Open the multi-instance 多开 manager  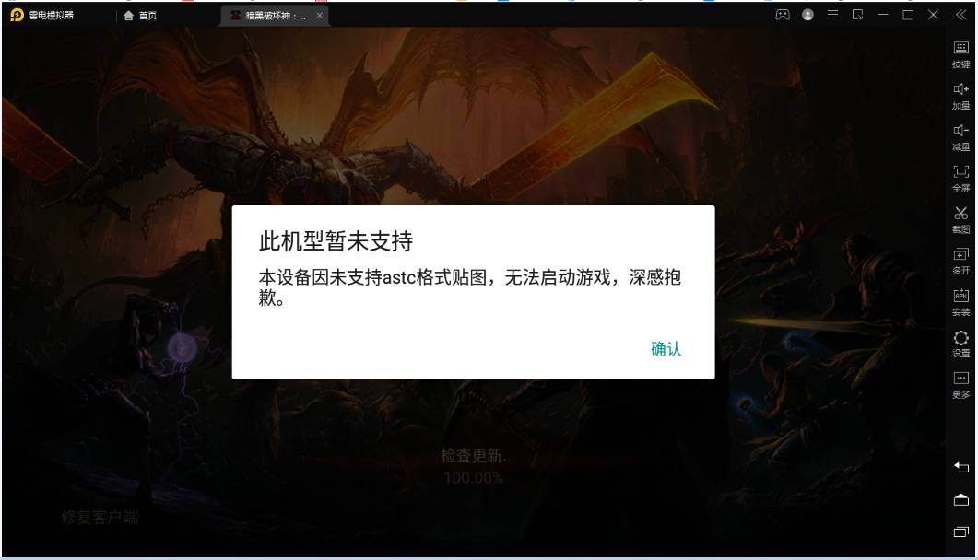tap(960, 261)
